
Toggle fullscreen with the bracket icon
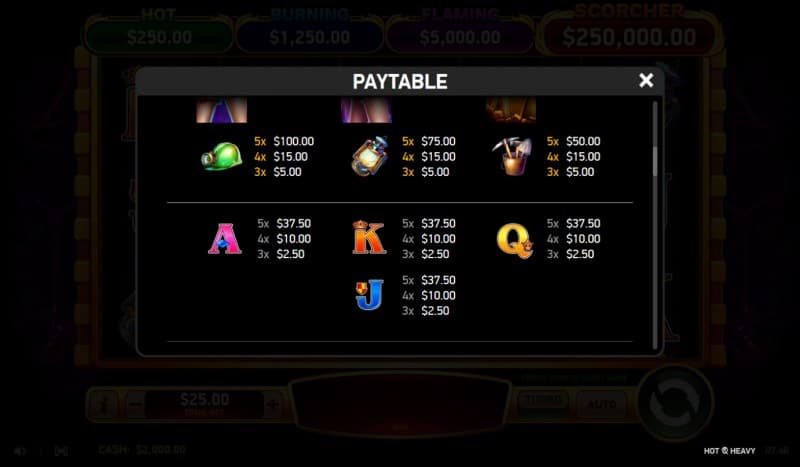61,451
